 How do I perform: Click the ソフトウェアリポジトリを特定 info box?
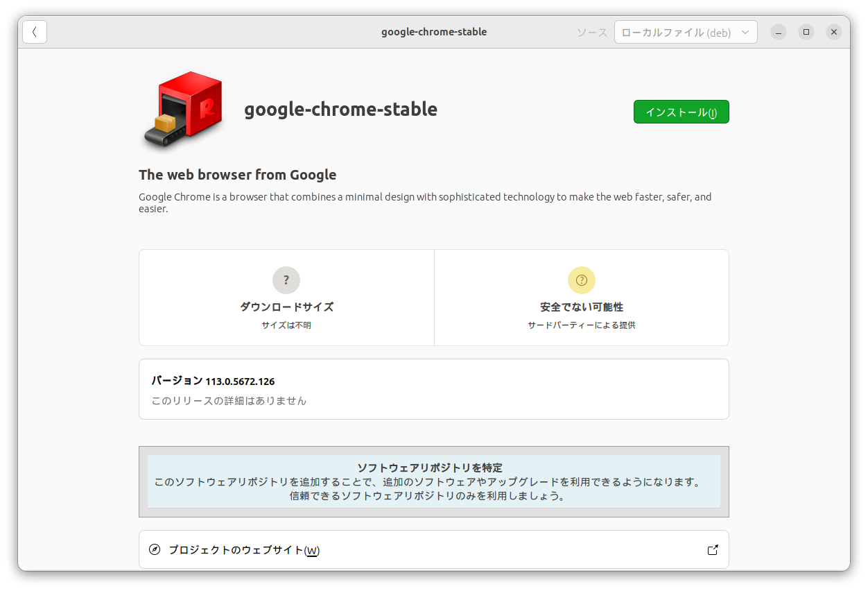point(433,481)
